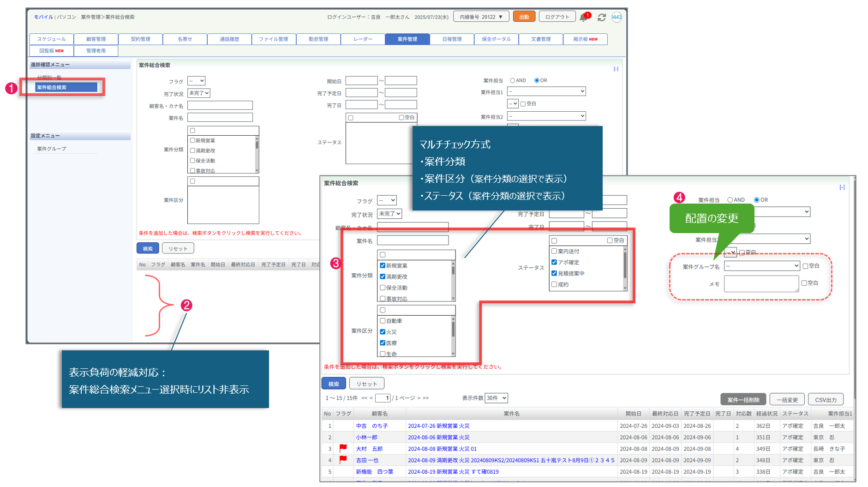Check 空白 next to 案件グループ名 dropdown
Image resolution: width=868 pixels, height=487 pixels.
(805, 266)
